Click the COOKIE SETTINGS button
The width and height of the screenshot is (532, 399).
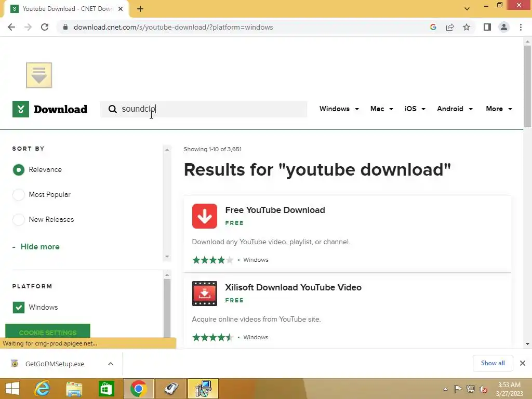click(x=48, y=331)
